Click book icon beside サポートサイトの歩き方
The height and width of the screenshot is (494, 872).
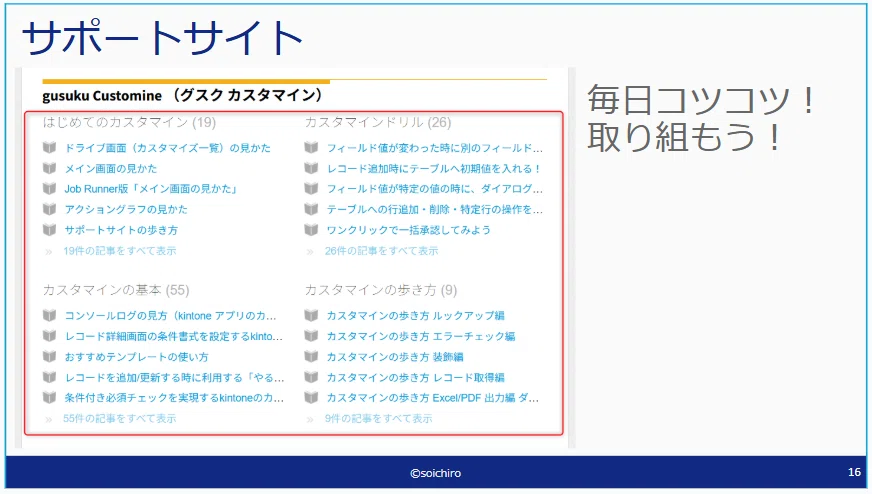coord(49,230)
